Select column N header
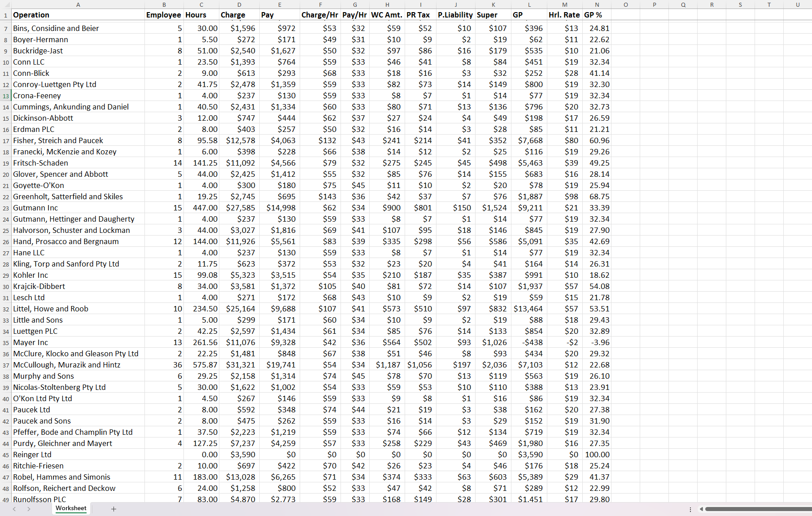This screenshot has width=812, height=516. [597, 4]
